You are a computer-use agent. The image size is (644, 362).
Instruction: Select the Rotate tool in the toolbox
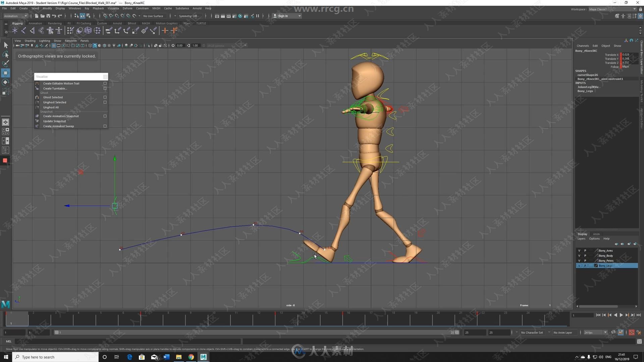pos(6,82)
